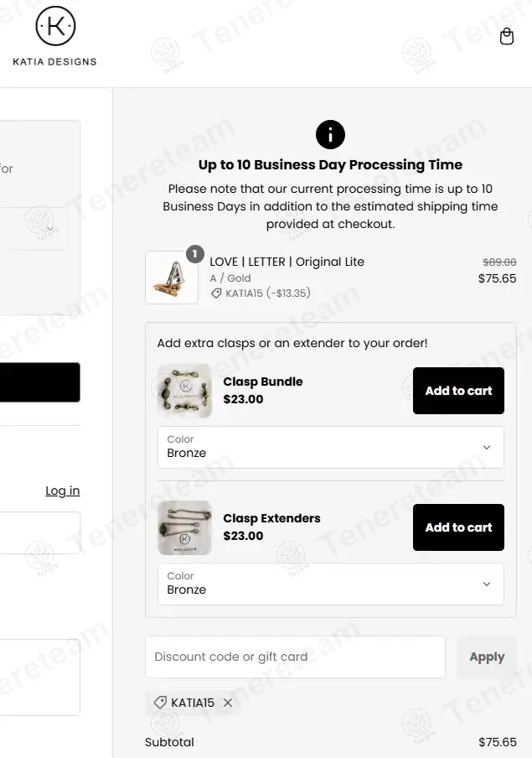Image resolution: width=532 pixels, height=758 pixels.
Task: Open the shopping bag cart icon
Action: [506, 37]
